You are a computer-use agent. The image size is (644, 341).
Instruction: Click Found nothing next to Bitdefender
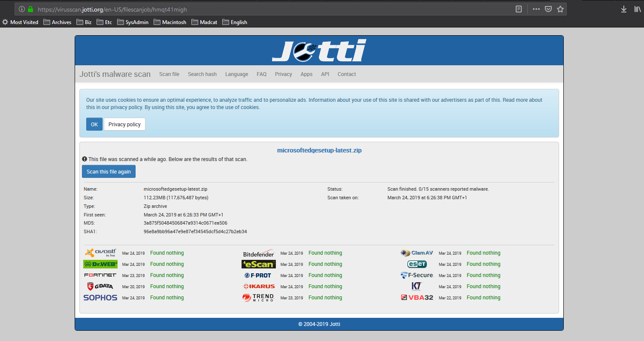point(325,253)
